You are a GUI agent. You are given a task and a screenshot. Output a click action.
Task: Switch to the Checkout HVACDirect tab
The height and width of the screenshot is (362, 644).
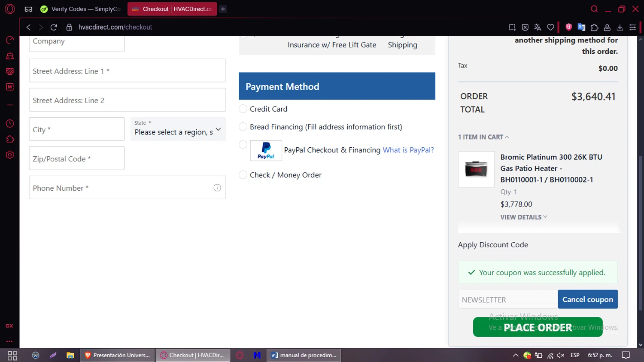click(172, 9)
